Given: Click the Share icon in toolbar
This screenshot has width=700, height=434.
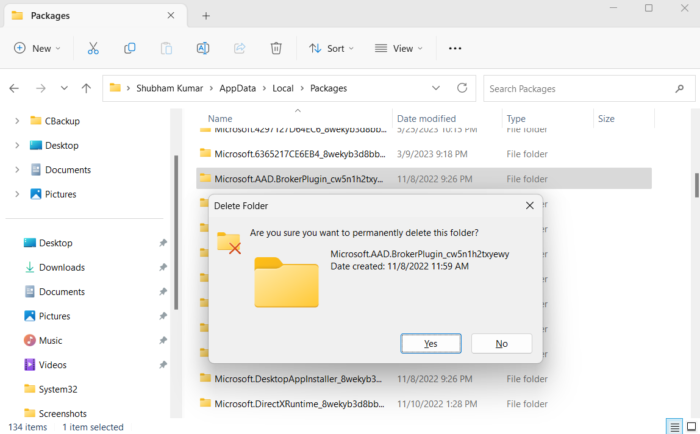Looking at the screenshot, I should point(239,48).
